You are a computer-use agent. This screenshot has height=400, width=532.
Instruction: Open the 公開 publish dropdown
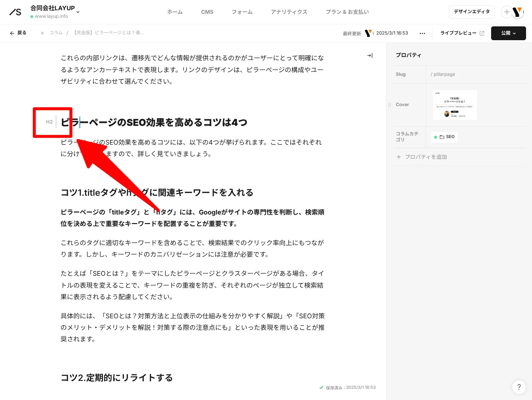[508, 33]
